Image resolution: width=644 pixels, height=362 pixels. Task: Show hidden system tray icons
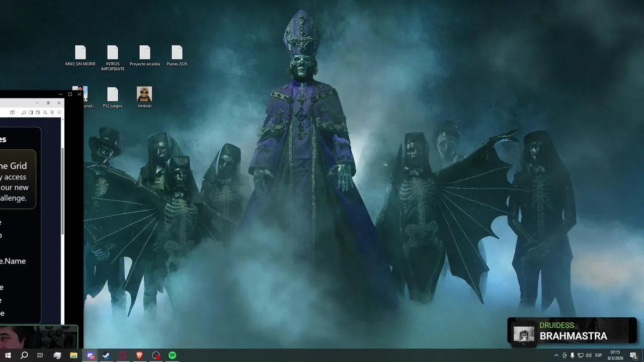click(x=556, y=355)
